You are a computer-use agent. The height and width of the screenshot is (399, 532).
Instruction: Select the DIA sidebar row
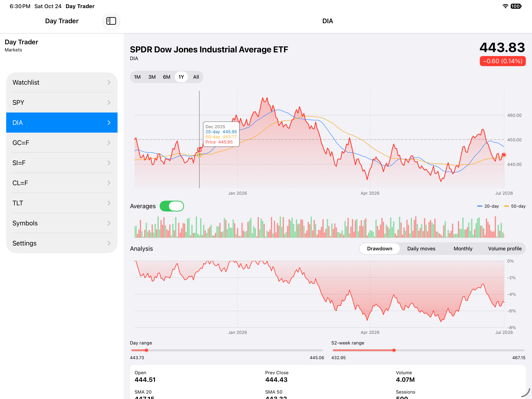coord(62,123)
